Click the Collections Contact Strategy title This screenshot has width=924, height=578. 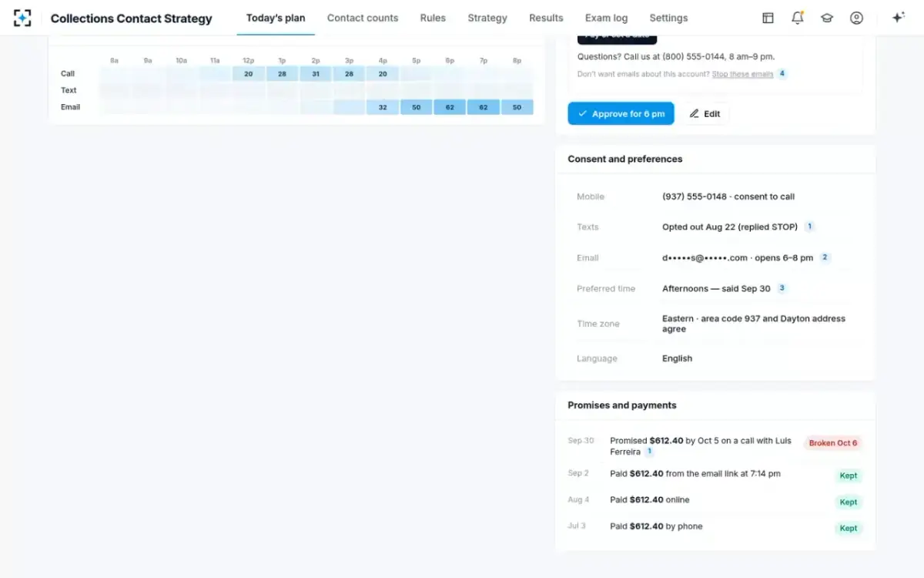(131, 18)
